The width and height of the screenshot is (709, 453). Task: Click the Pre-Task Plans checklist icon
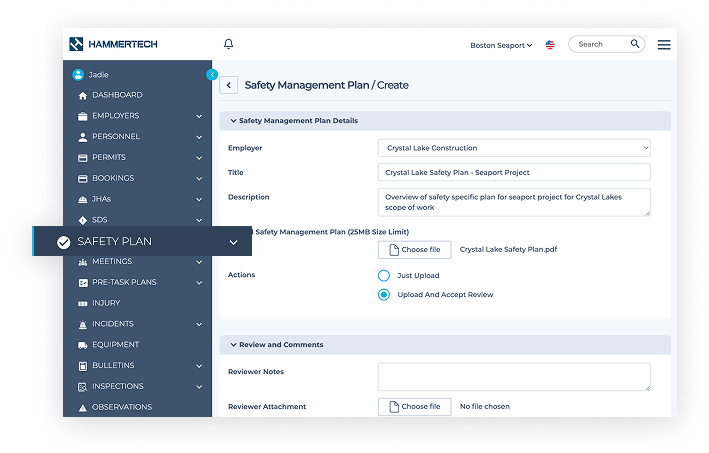click(x=83, y=283)
